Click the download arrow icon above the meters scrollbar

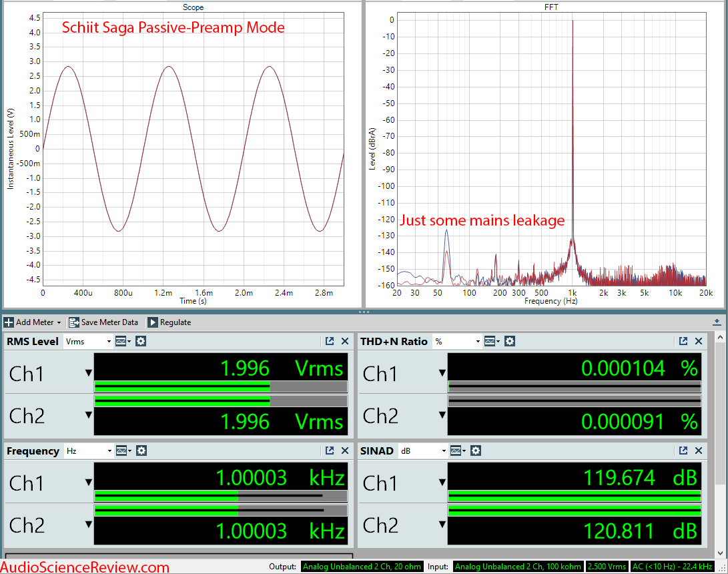pyautogui.click(x=717, y=322)
